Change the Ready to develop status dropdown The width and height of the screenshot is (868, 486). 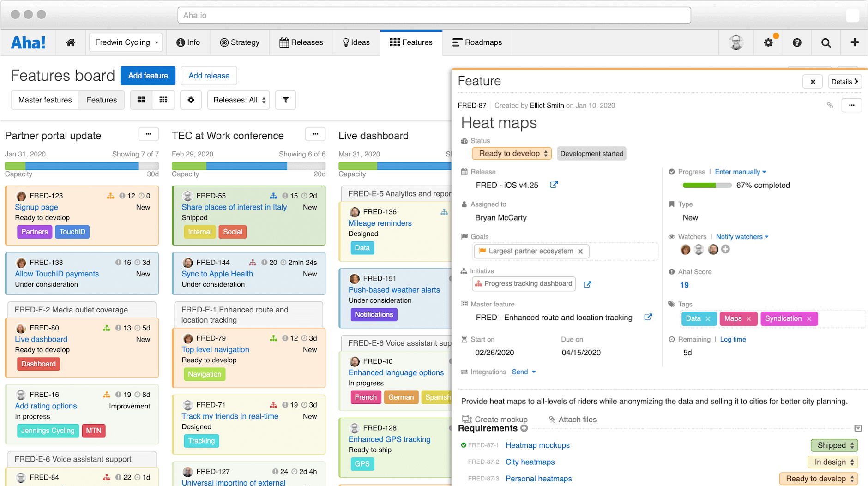pyautogui.click(x=512, y=154)
